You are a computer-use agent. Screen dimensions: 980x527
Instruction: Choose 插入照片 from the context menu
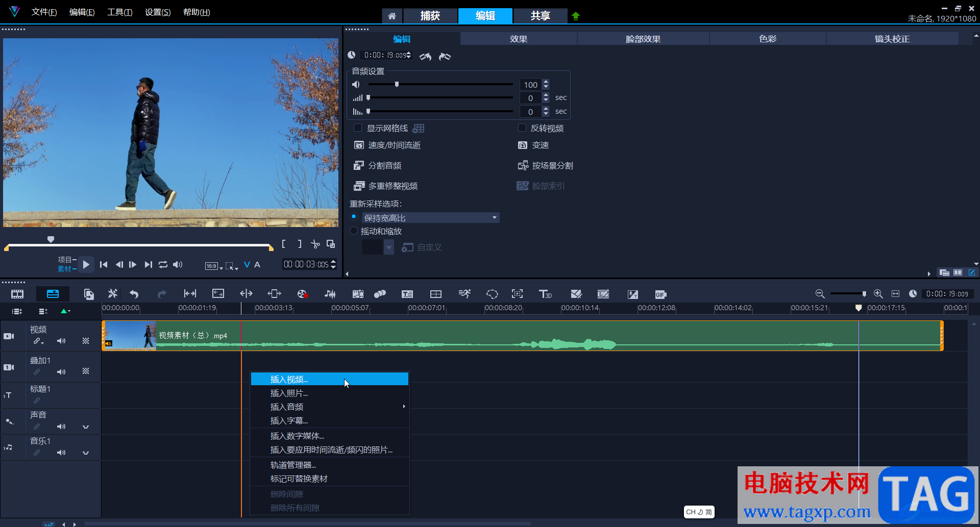(x=289, y=393)
